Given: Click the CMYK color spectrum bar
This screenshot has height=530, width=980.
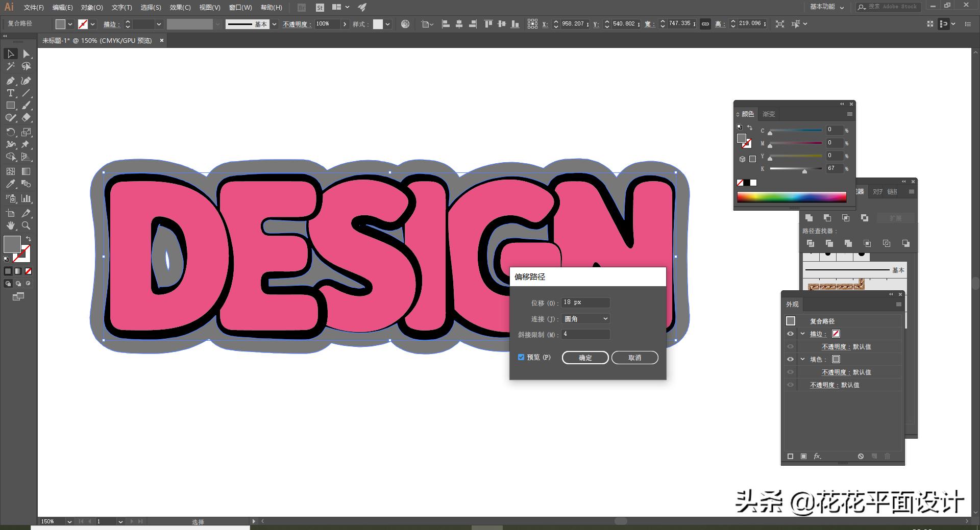Looking at the screenshot, I should coord(791,197).
